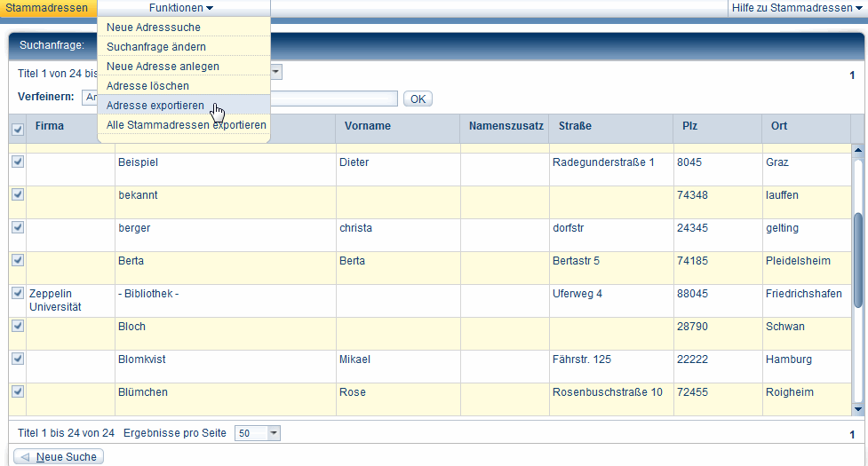Click the vertical scrollbar thumb
This screenshot has width=868, height=466.
[x=858, y=257]
